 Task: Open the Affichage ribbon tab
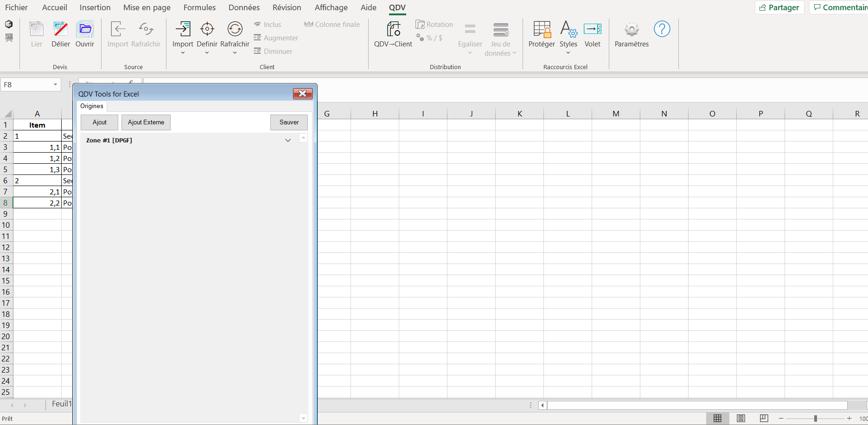(331, 7)
